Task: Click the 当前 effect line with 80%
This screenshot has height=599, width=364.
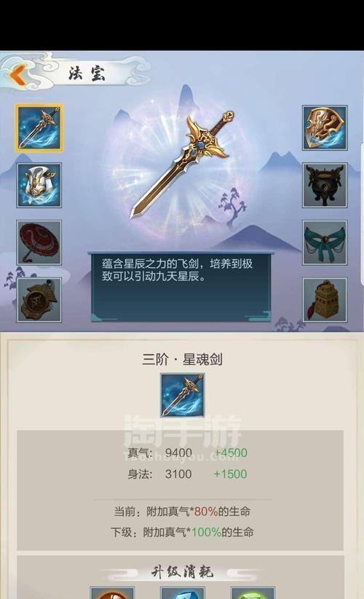Action: [x=182, y=512]
